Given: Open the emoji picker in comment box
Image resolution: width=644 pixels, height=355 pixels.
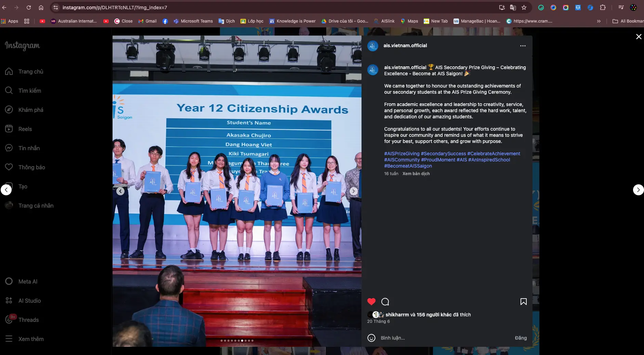Looking at the screenshot, I should 371,338.
